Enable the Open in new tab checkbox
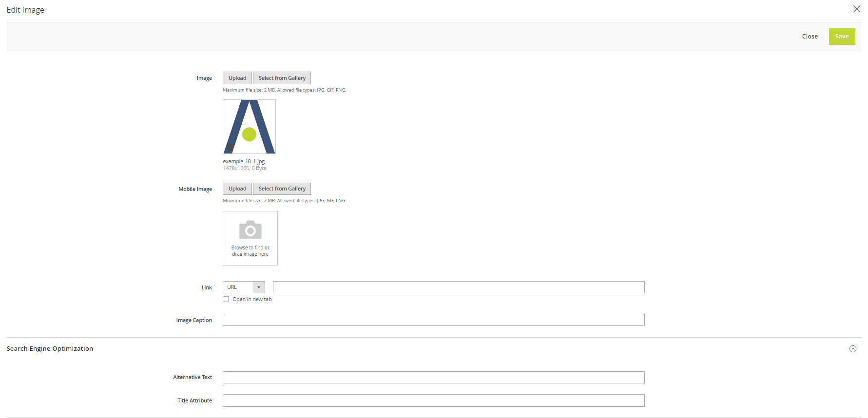Viewport: 868px width, 418px height. click(226, 299)
